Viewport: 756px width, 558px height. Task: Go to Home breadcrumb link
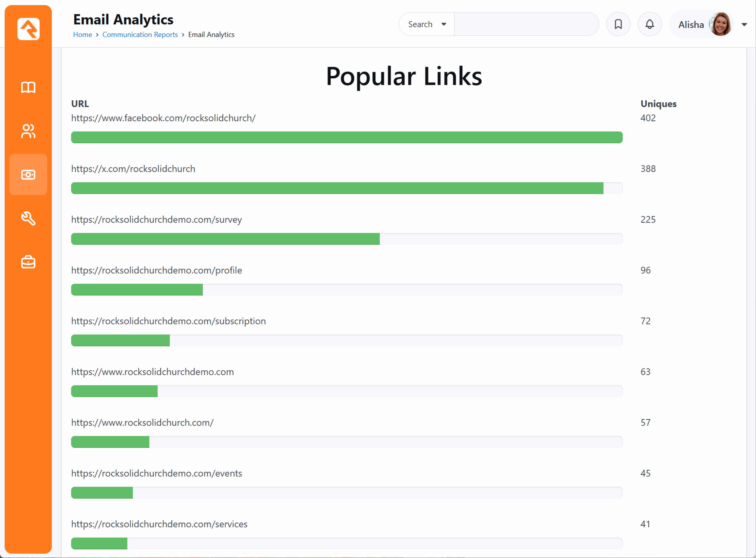click(82, 35)
